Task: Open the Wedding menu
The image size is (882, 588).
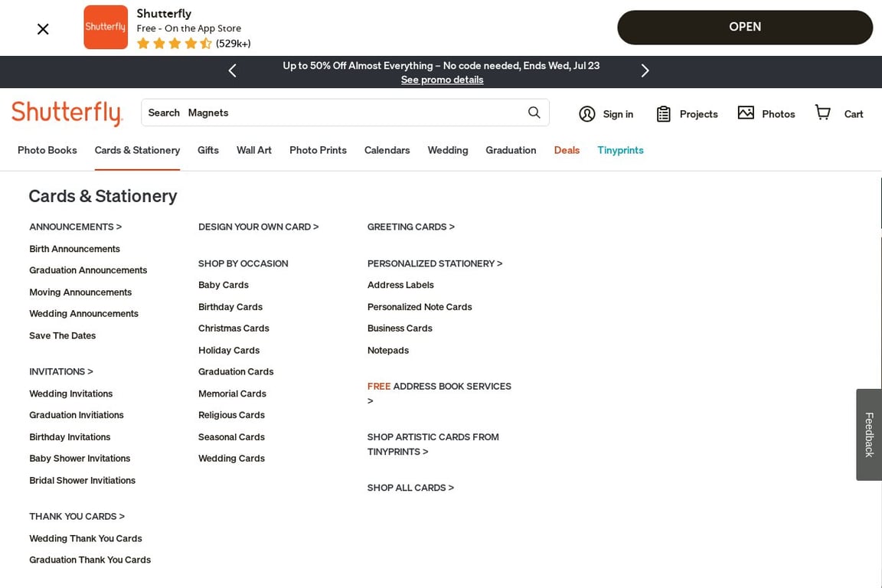Action: (448, 150)
